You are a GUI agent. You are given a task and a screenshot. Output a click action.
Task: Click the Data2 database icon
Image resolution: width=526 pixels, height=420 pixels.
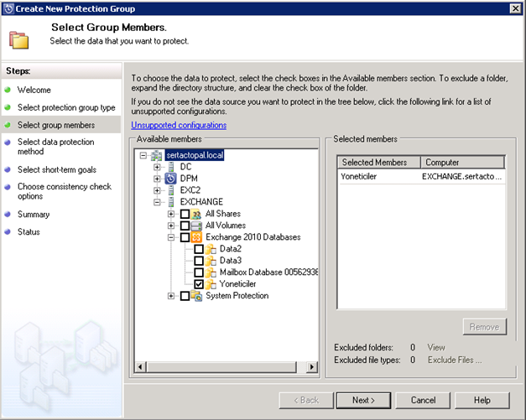[x=211, y=249]
